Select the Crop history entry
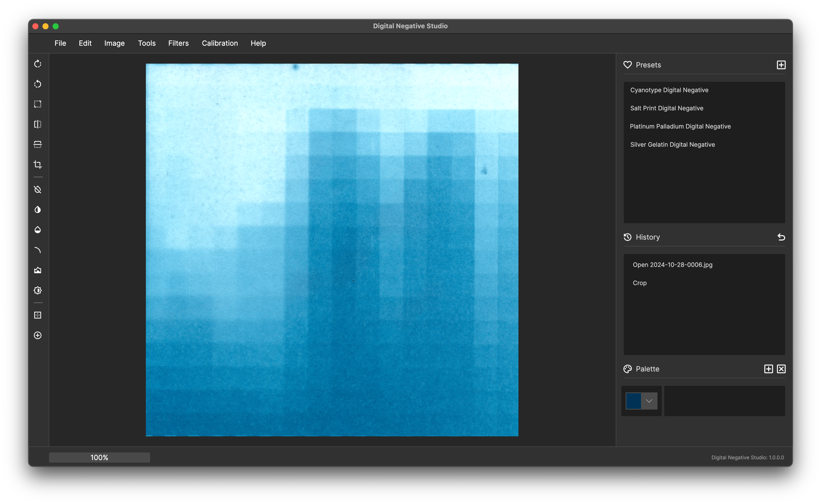Viewport: 821px width, 504px height. 639,283
